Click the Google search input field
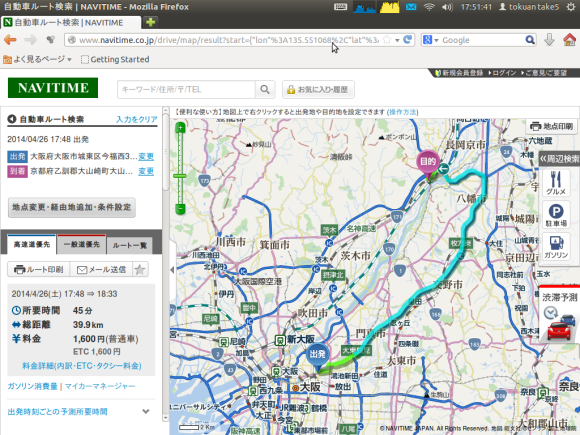This screenshot has height=435, width=580. 482,40
